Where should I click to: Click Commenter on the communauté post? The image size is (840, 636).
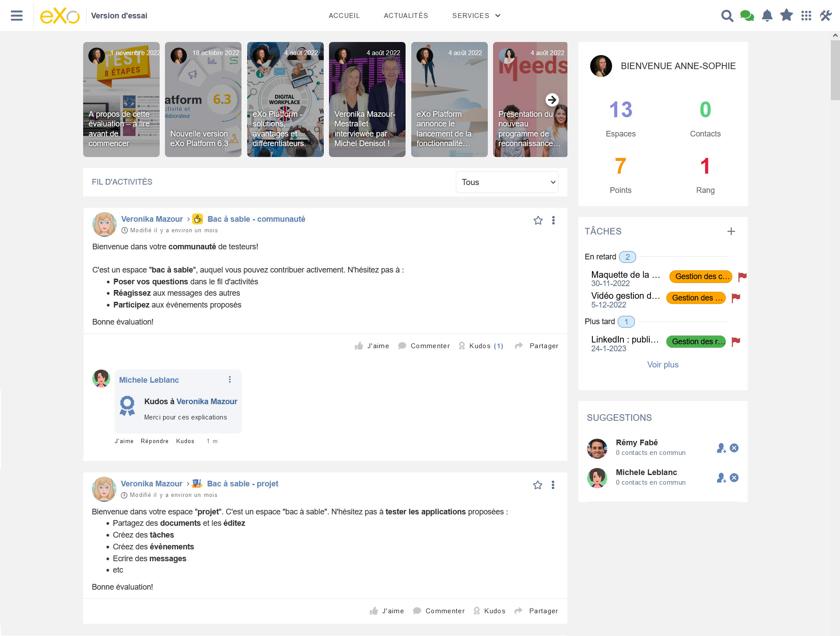click(423, 346)
